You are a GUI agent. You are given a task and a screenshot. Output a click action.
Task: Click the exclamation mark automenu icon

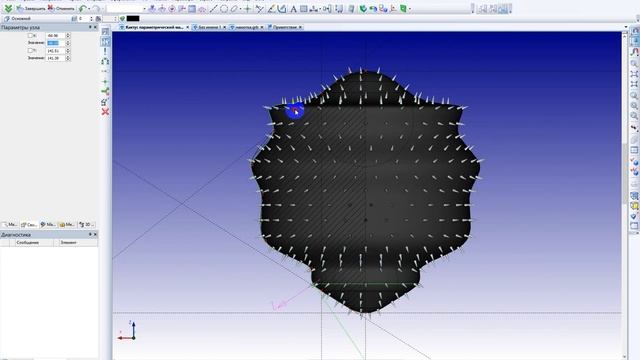105,51
